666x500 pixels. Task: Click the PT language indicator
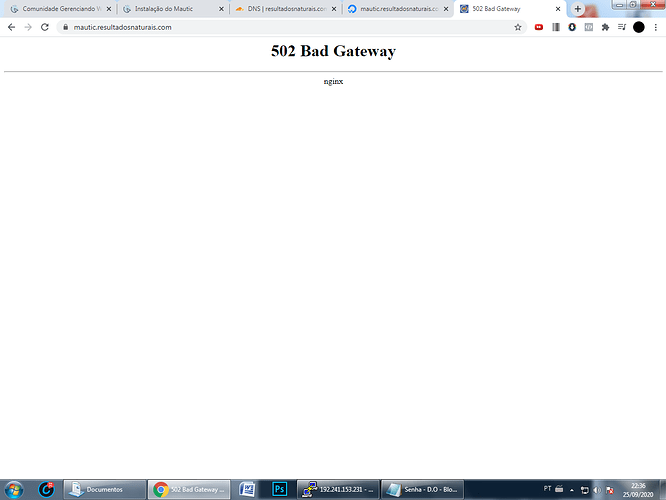click(547, 489)
